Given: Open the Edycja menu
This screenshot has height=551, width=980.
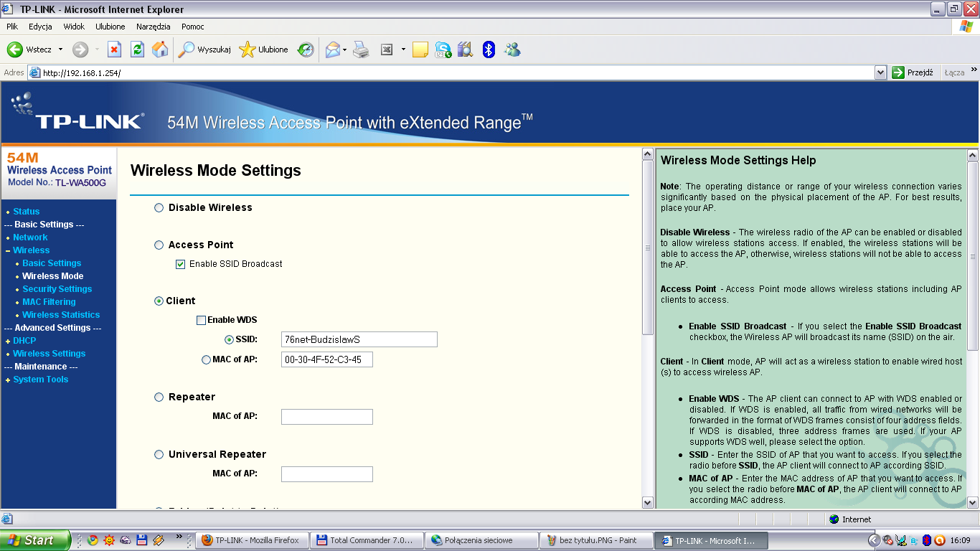Looking at the screenshot, I should 40,27.
